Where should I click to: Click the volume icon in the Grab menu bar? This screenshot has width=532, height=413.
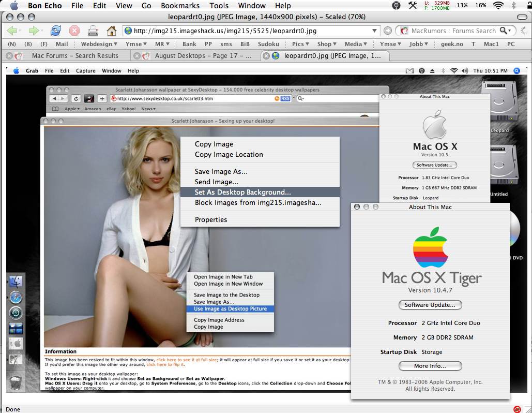point(465,70)
